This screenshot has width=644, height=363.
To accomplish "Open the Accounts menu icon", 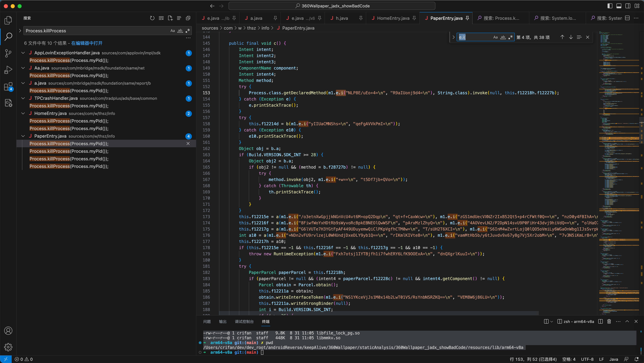I will coord(8,331).
